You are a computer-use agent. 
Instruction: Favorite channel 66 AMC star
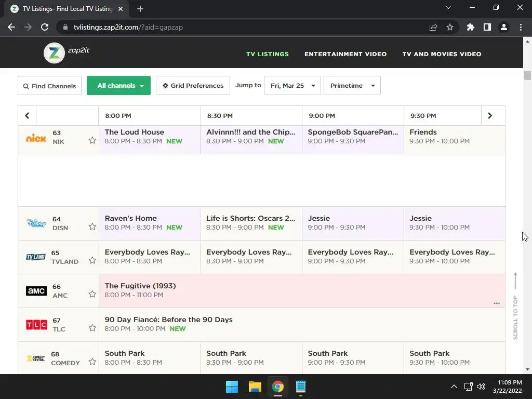coord(92,294)
